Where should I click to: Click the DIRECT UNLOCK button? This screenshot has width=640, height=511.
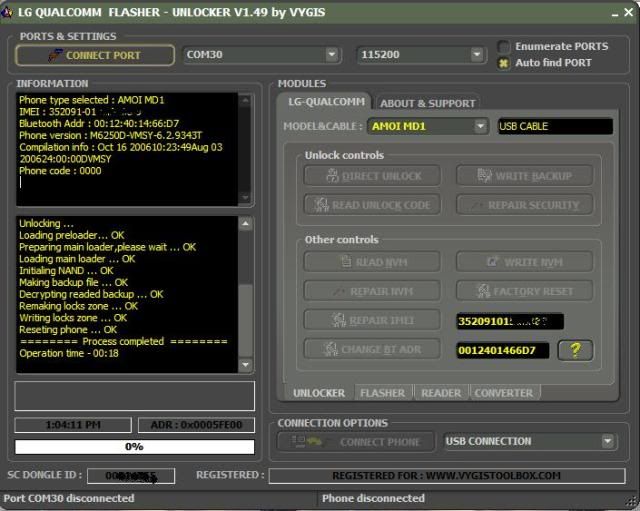[x=372, y=176]
